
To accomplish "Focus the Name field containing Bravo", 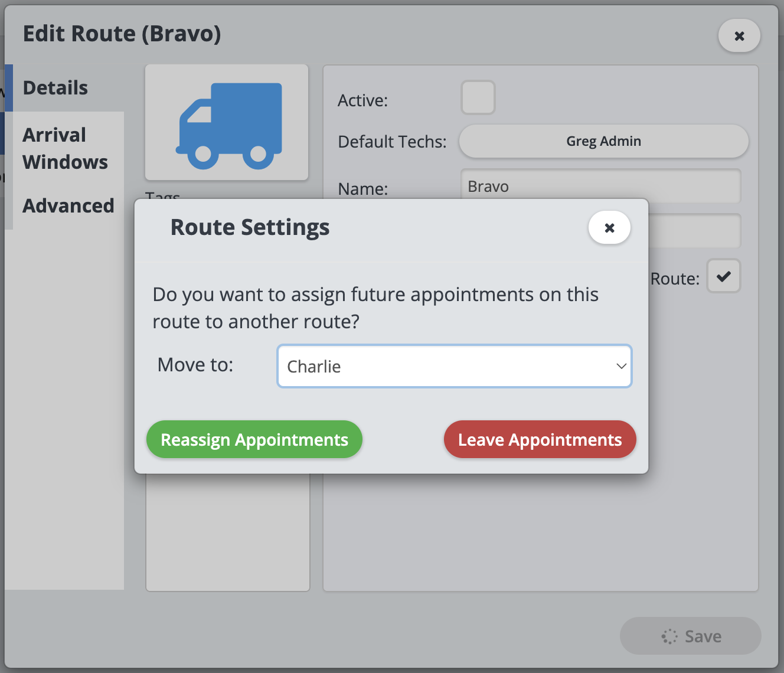I will (600, 187).
